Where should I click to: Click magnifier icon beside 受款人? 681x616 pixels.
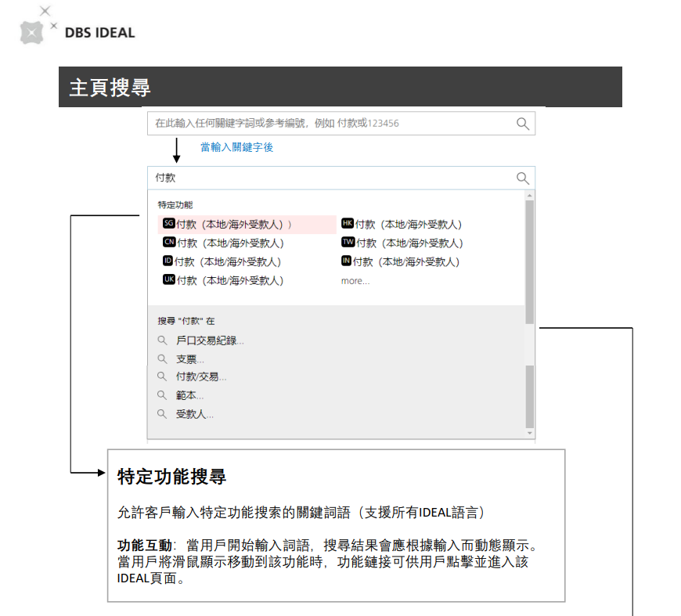click(162, 414)
